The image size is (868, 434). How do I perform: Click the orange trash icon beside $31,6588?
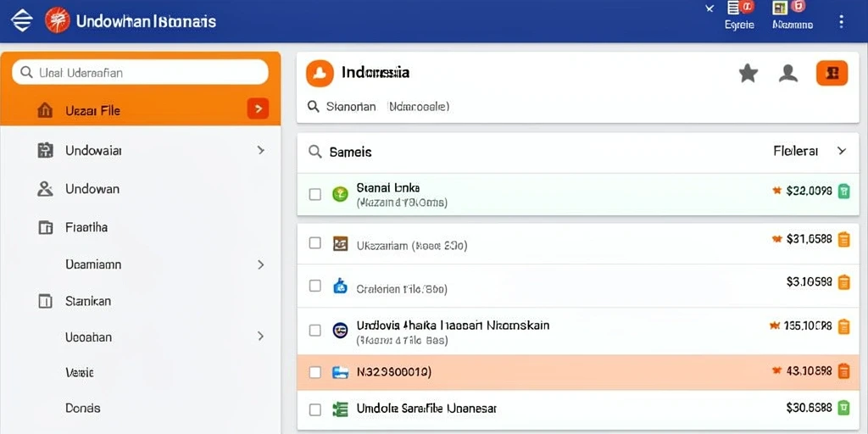(x=843, y=239)
